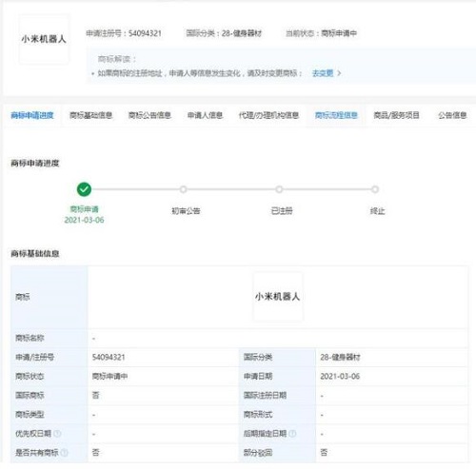Click the 商标基础信息 section heading above the table
The height and width of the screenshot is (469, 476).
(x=35, y=254)
